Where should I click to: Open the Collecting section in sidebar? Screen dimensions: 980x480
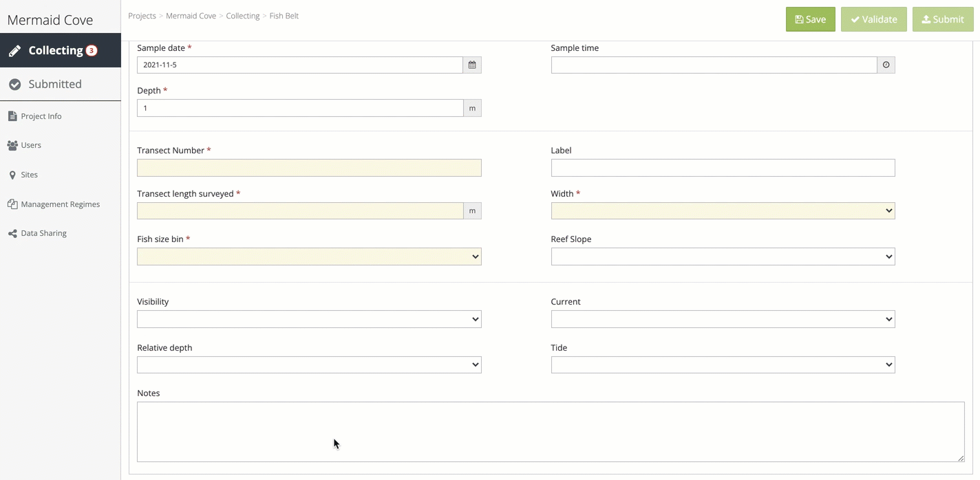click(x=61, y=50)
